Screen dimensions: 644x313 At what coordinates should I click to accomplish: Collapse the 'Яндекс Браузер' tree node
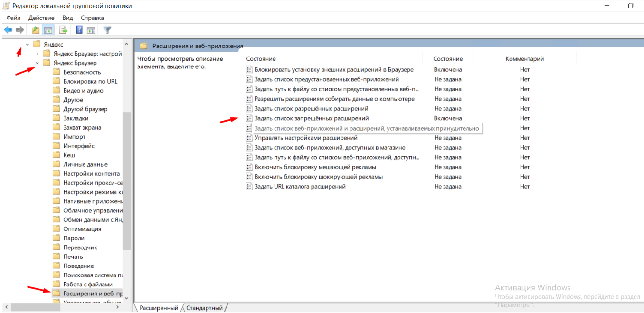37,63
